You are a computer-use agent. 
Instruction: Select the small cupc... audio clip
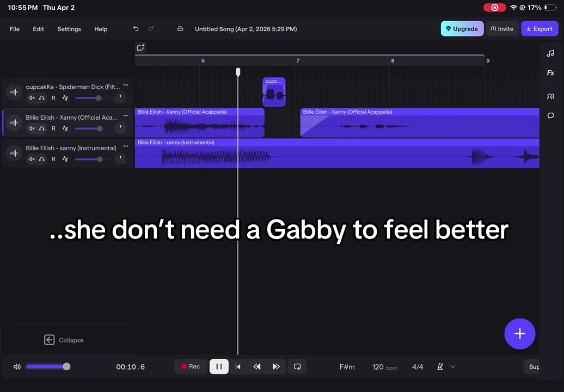274,92
